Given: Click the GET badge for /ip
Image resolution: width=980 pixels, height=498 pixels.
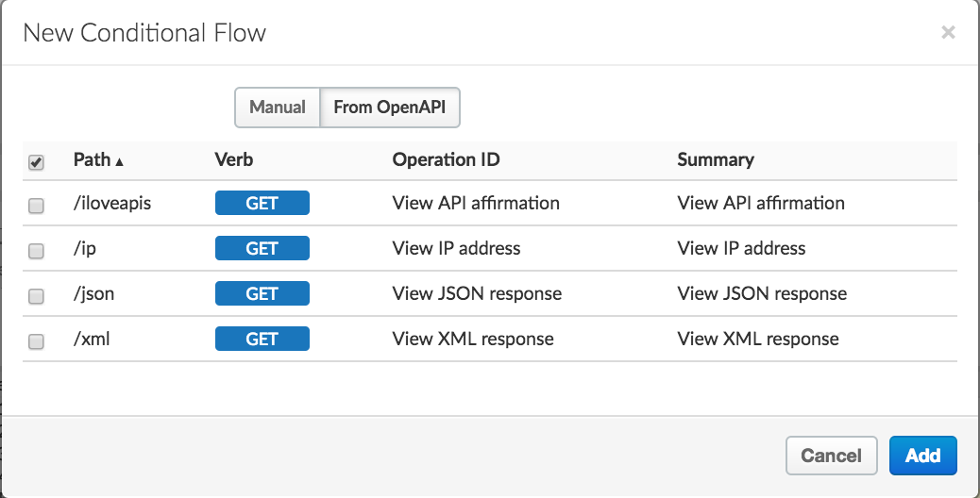Looking at the screenshot, I should tap(262, 248).
